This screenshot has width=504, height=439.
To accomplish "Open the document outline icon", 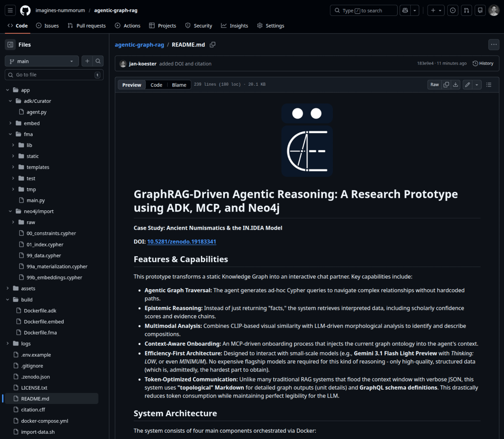I will [x=489, y=85].
